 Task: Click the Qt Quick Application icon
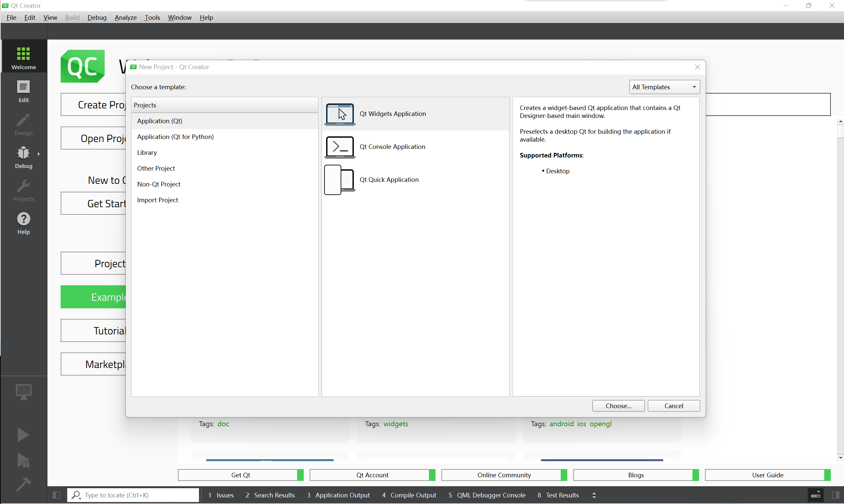click(340, 180)
